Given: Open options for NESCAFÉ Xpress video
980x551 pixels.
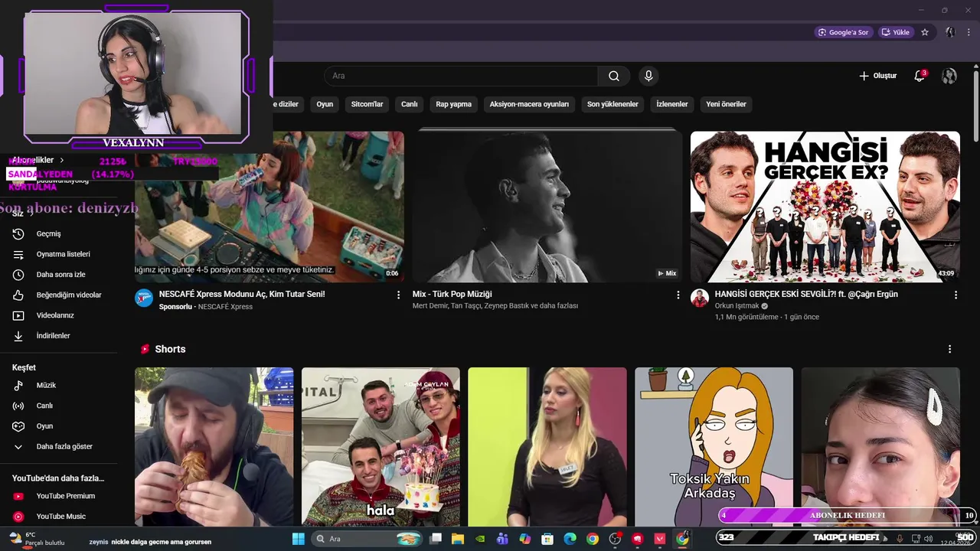Looking at the screenshot, I should 398,295.
